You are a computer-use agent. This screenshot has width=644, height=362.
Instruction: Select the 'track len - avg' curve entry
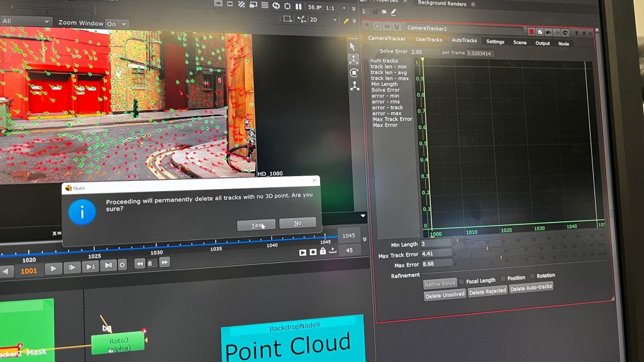coord(389,72)
